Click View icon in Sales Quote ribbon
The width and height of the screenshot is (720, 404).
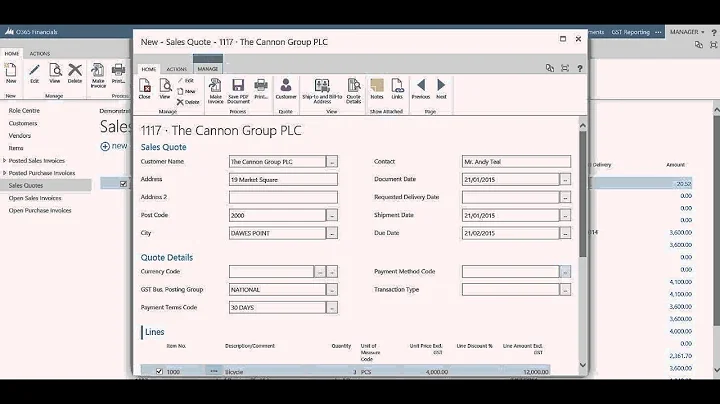[x=165, y=89]
